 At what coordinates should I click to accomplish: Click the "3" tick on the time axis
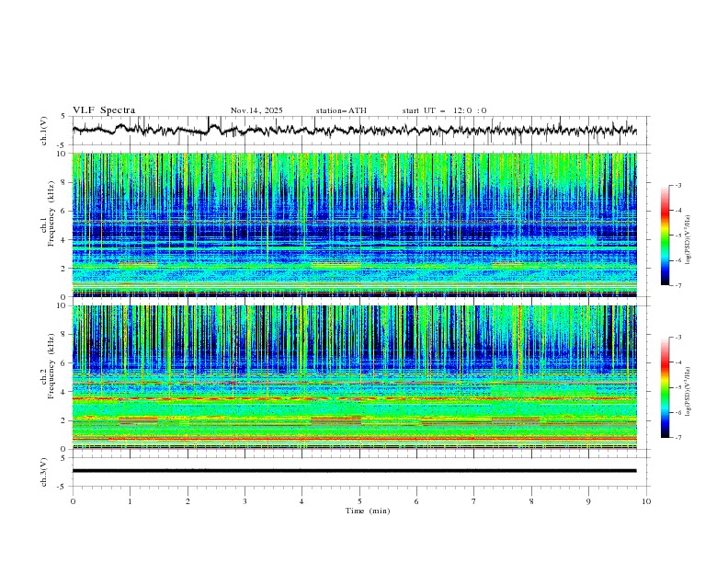tap(245, 501)
